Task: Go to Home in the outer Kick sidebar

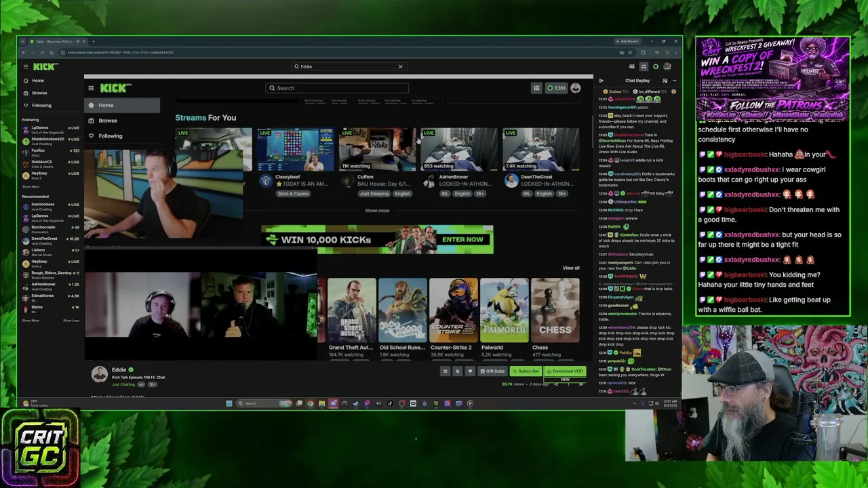Action: (38, 81)
